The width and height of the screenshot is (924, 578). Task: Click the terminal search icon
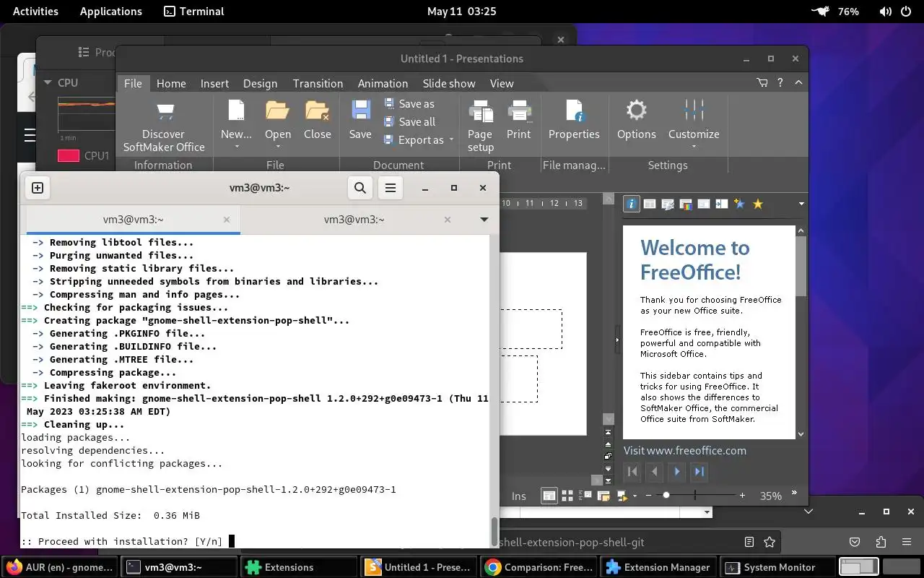359,188
